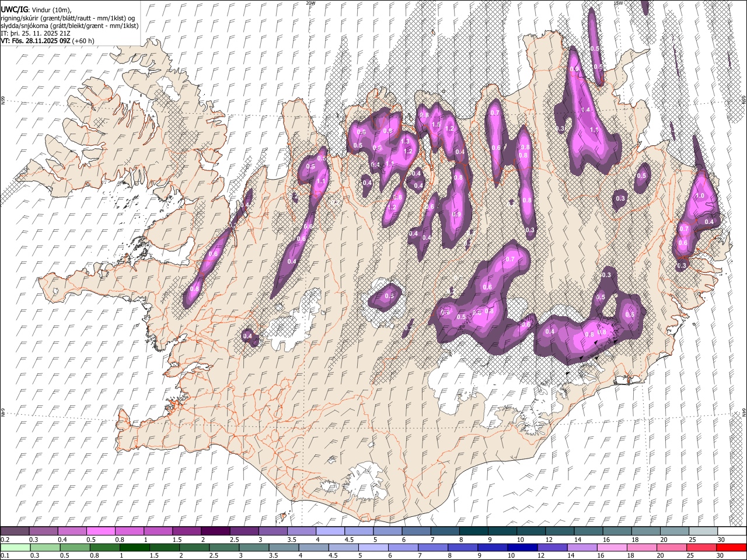Click the pale grey 25–30 snow scale swatch
Viewport: 747px width, 560px height.
coord(703,531)
